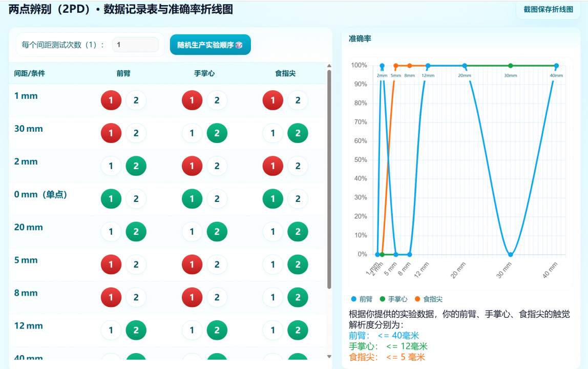Select option 2 for 2 mm palm
The height and width of the screenshot is (369, 588).
point(217,166)
